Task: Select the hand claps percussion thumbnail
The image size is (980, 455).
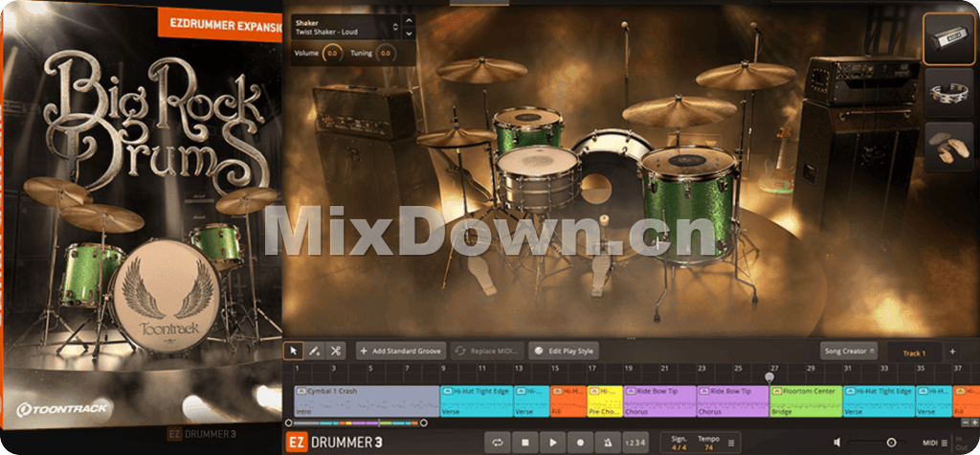Action: point(948,148)
